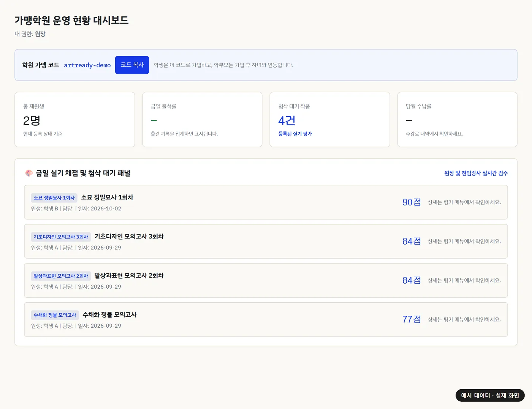Click the 기초디자인 모의고사 3회차 blue tag
532x409 pixels.
61,237
